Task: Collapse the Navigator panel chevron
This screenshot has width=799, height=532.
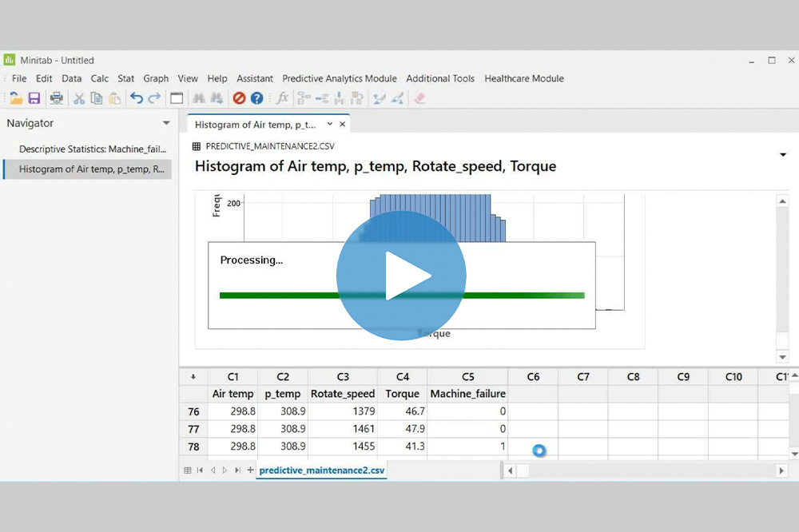Action: click(166, 124)
